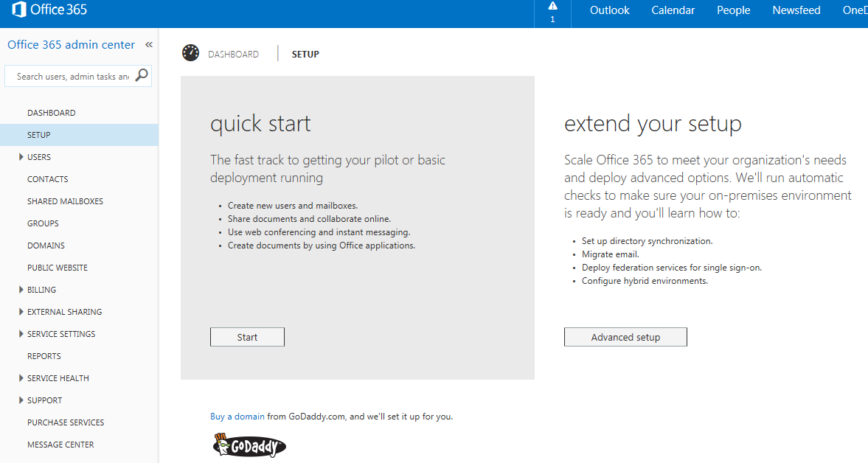Open SERVICE HEALTH

58,378
